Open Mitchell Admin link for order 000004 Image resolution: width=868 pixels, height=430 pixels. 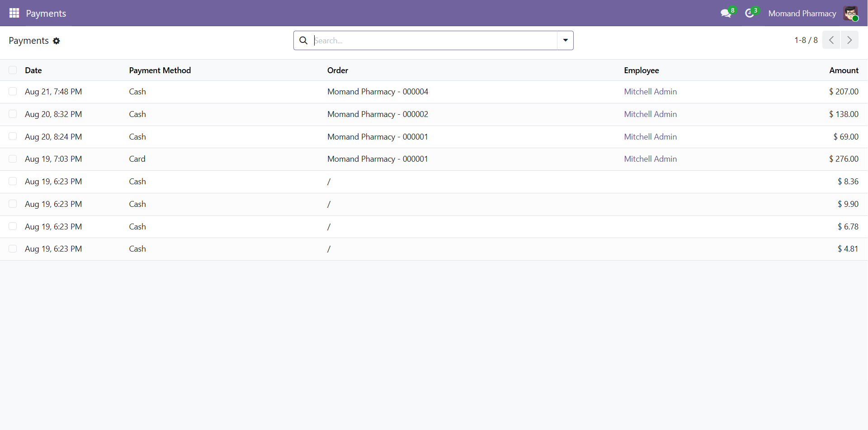pos(650,92)
